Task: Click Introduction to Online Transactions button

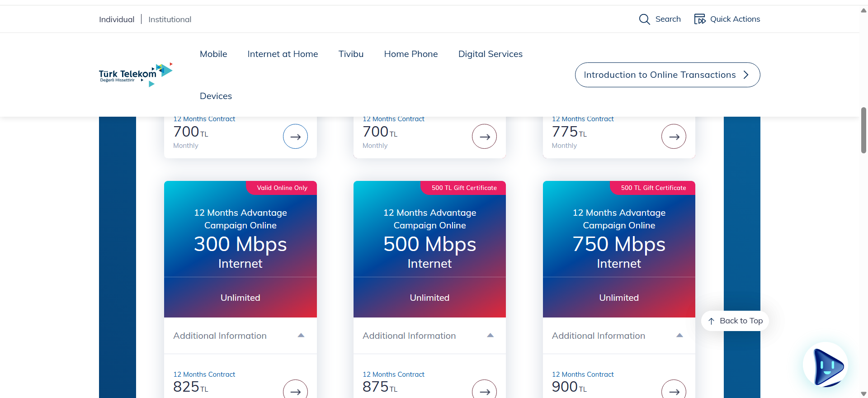Action: (667, 75)
